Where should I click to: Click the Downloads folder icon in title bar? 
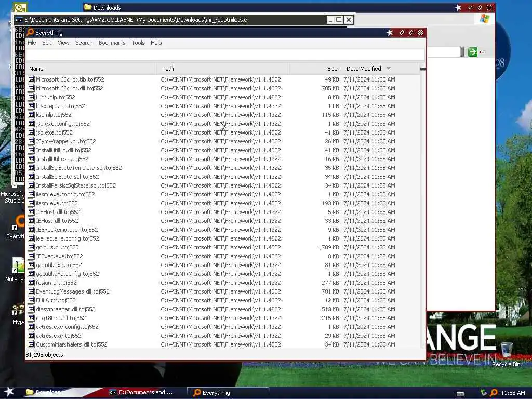coord(88,7)
